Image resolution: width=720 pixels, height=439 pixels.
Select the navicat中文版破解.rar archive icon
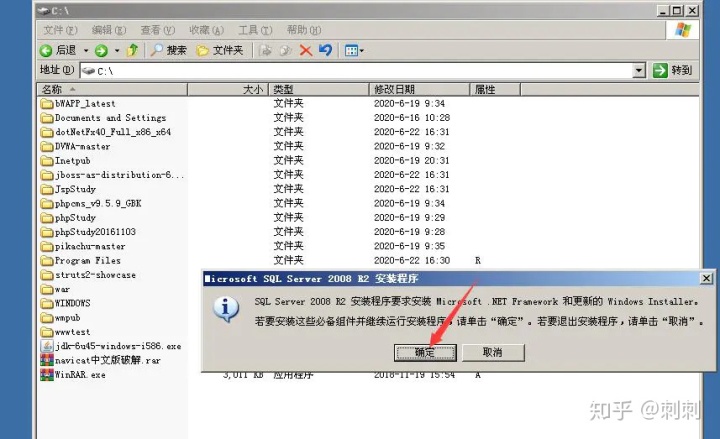pyautogui.click(x=47, y=360)
